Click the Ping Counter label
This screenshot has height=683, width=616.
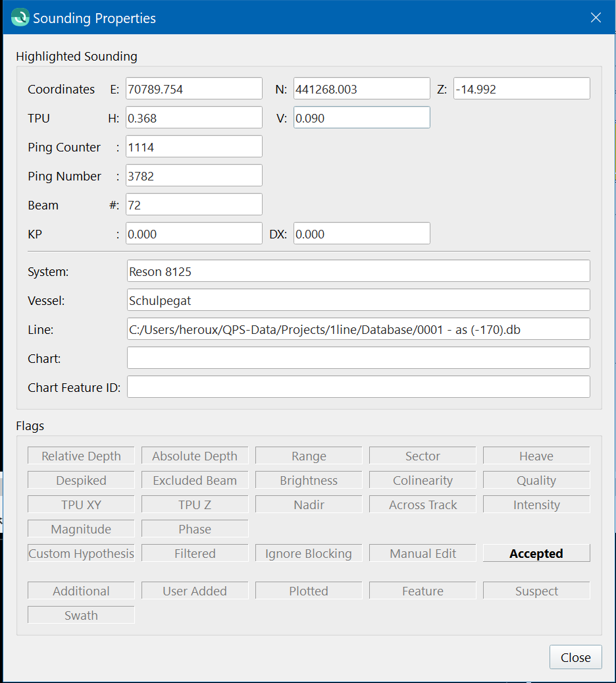click(x=64, y=147)
